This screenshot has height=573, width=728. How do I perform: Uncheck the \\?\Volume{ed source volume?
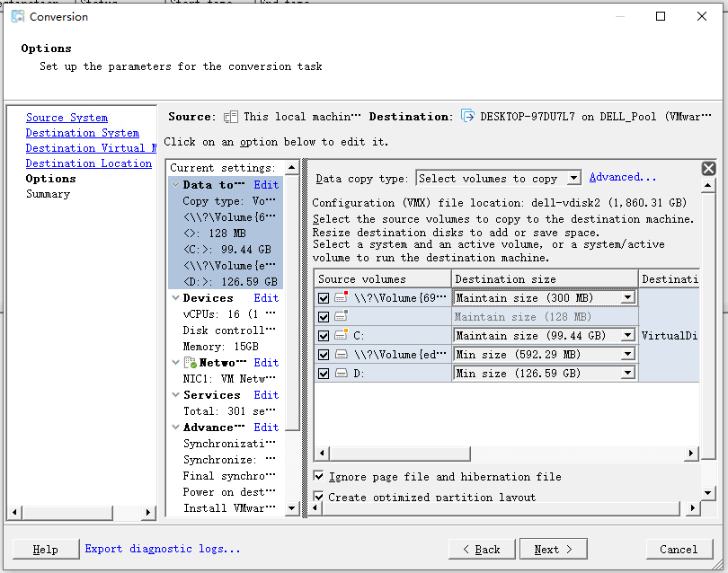(x=324, y=355)
